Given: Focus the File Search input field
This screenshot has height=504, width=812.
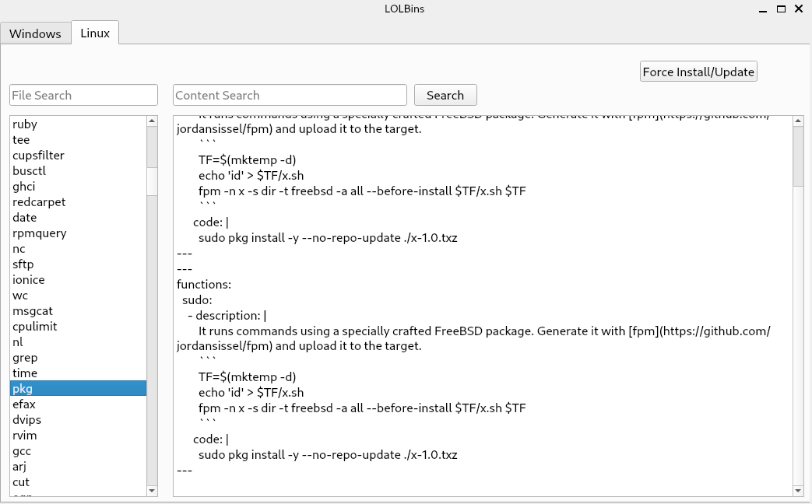Looking at the screenshot, I should (x=83, y=95).
